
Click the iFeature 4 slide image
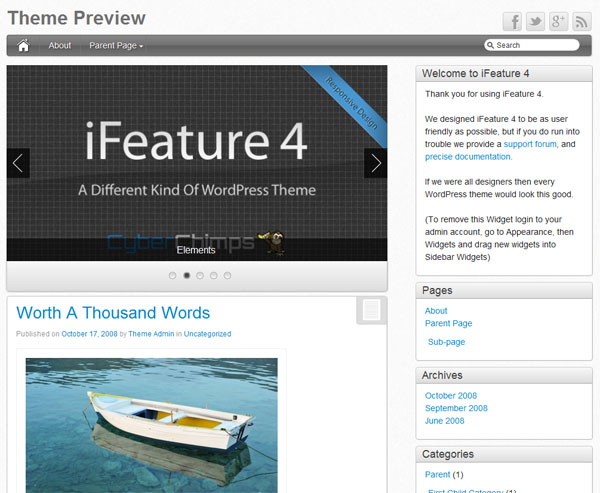click(x=197, y=163)
